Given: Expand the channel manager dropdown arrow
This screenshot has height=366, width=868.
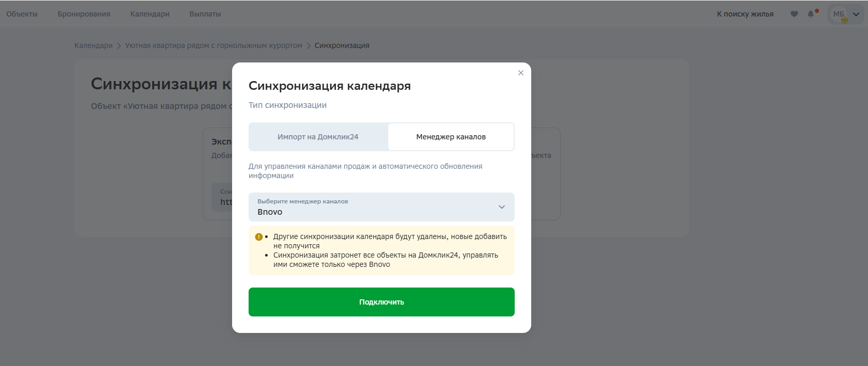Looking at the screenshot, I should coord(501,207).
